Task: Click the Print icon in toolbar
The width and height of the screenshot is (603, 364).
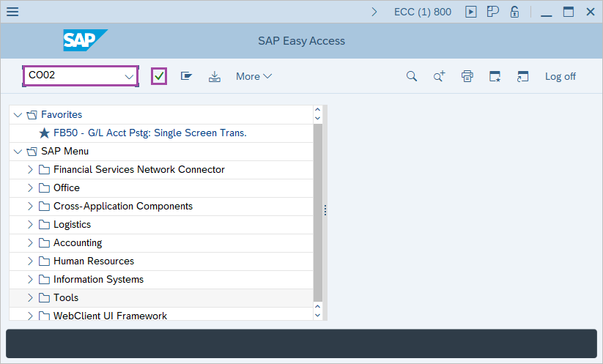Action: click(x=467, y=76)
